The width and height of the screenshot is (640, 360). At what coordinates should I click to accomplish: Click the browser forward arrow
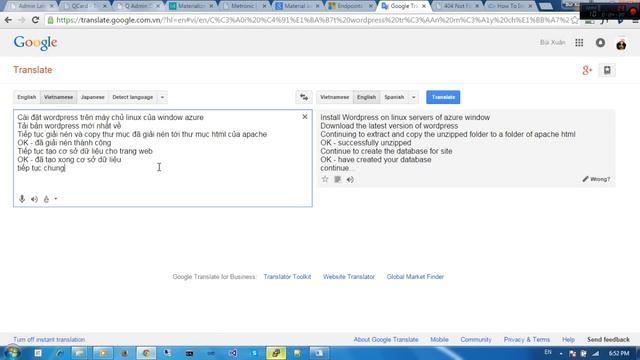pos(22,20)
